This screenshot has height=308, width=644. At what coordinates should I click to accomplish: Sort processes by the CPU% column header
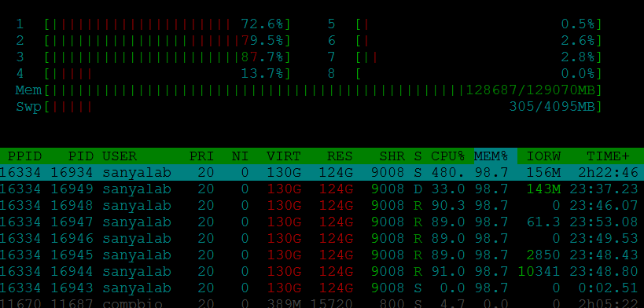447,156
